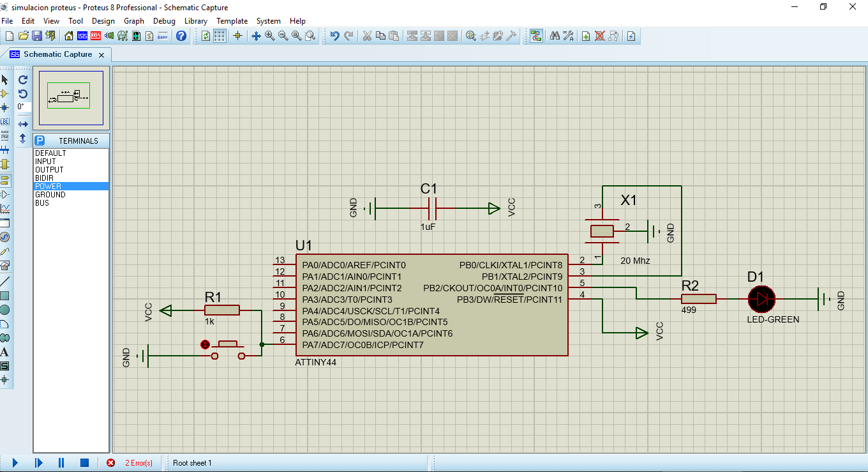Save the project with floppy icon

click(37, 36)
